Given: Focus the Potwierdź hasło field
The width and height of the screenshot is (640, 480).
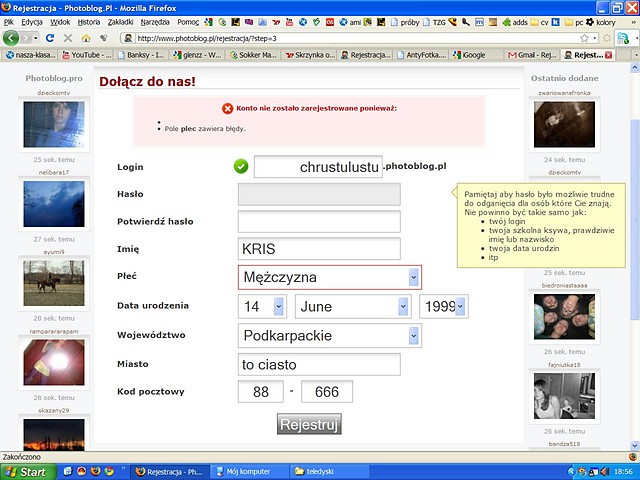Looking at the screenshot, I should [319, 222].
